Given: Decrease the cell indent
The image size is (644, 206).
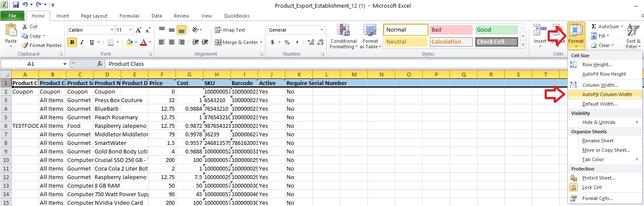Looking at the screenshot, I should 195,42.
